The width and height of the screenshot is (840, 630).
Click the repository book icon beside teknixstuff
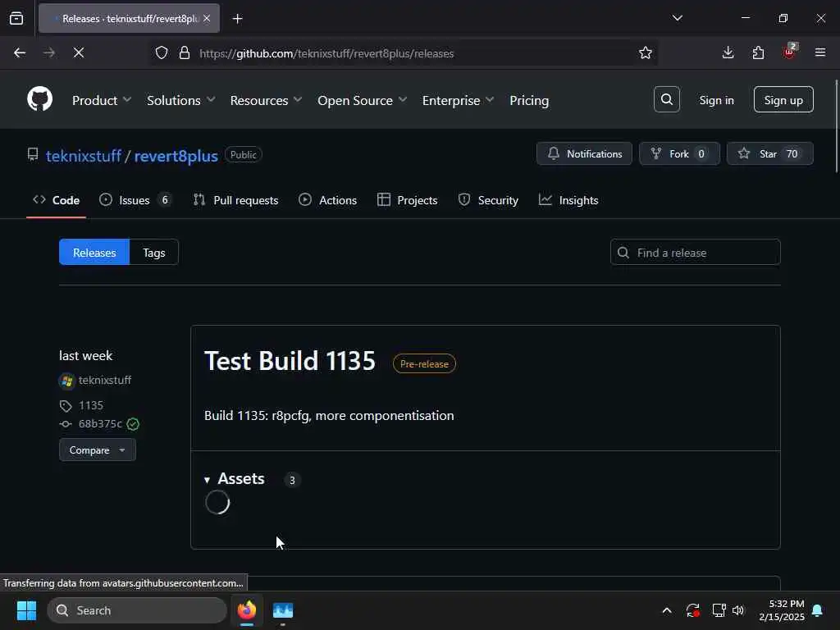[33, 155]
